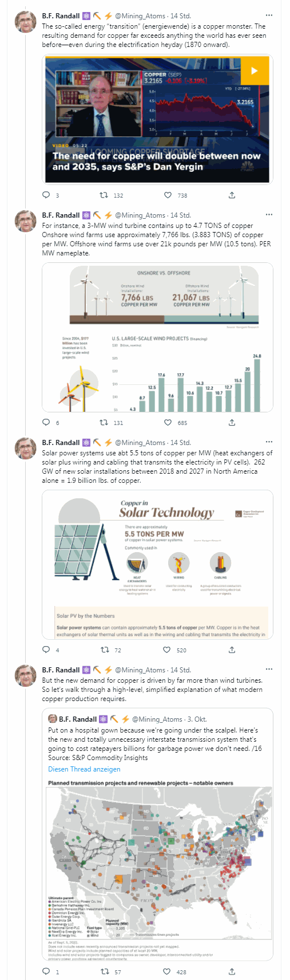This screenshot has height=980, width=290.
Task: Open @Mining_Atoms handle in the first tweet
Action: pyautogui.click(x=140, y=16)
